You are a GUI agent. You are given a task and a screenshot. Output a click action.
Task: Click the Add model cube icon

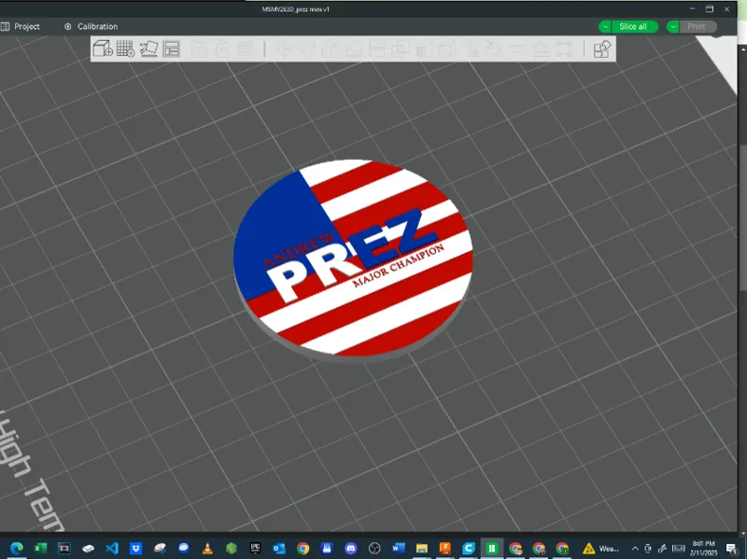click(103, 49)
